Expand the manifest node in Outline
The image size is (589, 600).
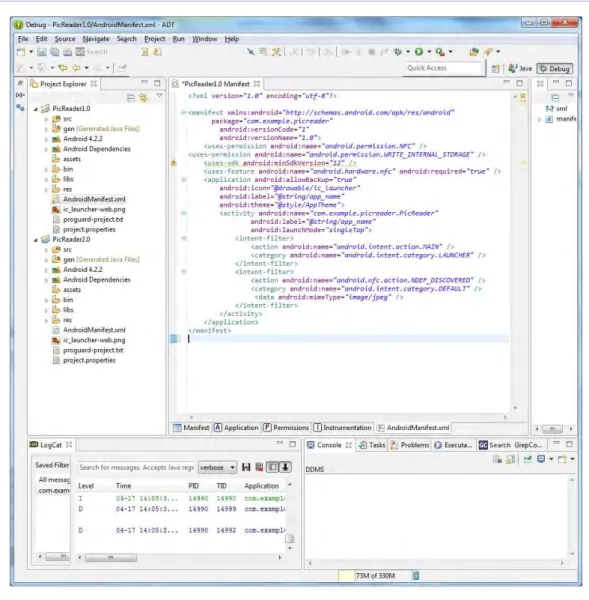point(539,119)
